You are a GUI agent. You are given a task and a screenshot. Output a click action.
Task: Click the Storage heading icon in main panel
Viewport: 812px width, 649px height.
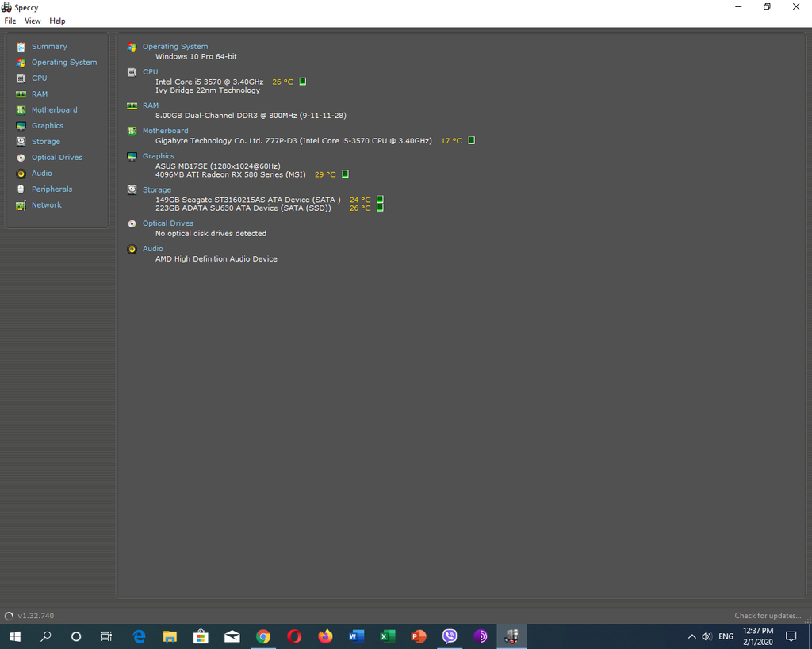coord(132,190)
